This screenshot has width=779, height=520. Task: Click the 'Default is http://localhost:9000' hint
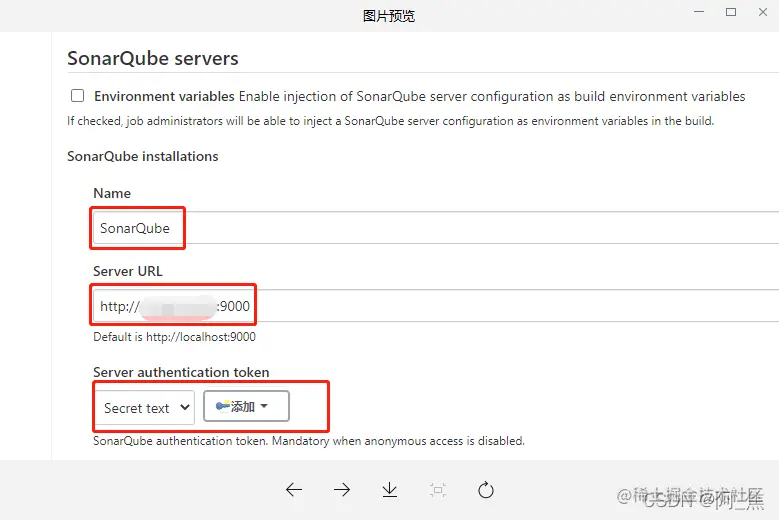point(174,337)
